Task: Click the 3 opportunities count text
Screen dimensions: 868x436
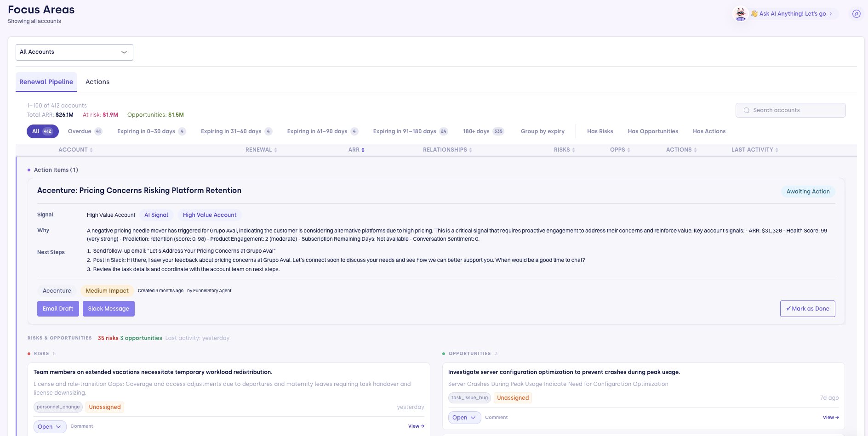Action: click(x=141, y=338)
